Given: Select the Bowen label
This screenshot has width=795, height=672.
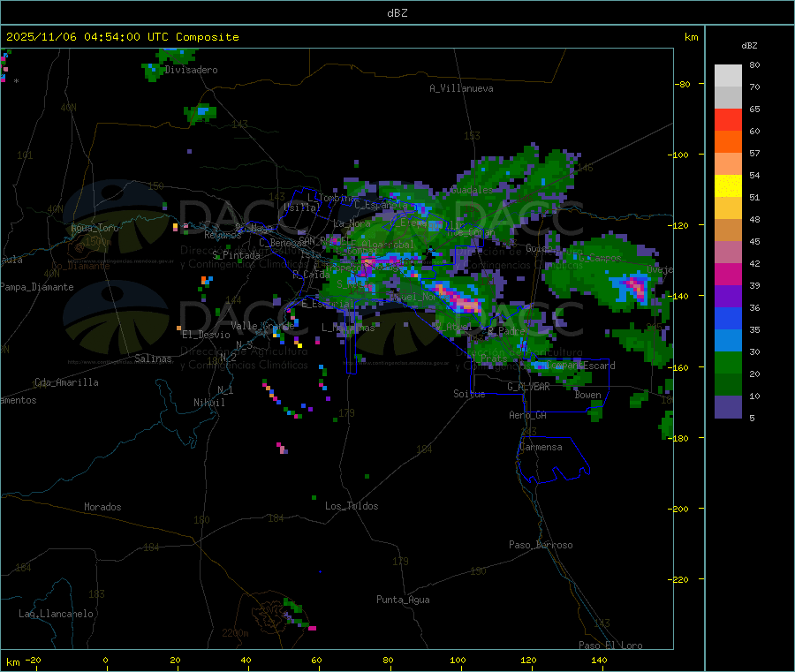Looking at the screenshot, I should click(x=588, y=395).
